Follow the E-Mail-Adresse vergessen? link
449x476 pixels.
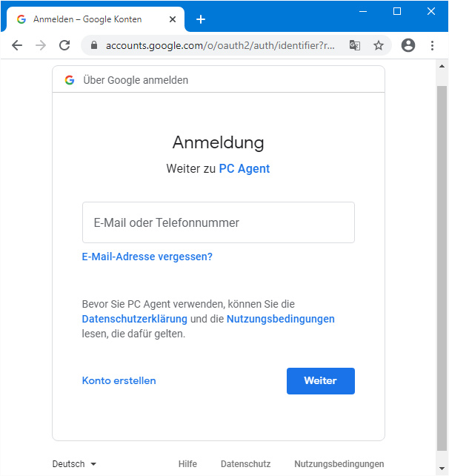pos(147,257)
